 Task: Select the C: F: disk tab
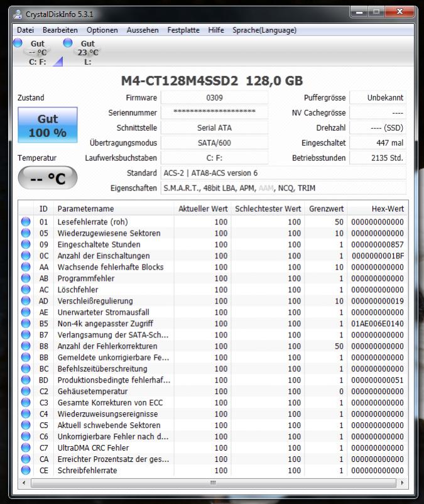tap(38, 52)
